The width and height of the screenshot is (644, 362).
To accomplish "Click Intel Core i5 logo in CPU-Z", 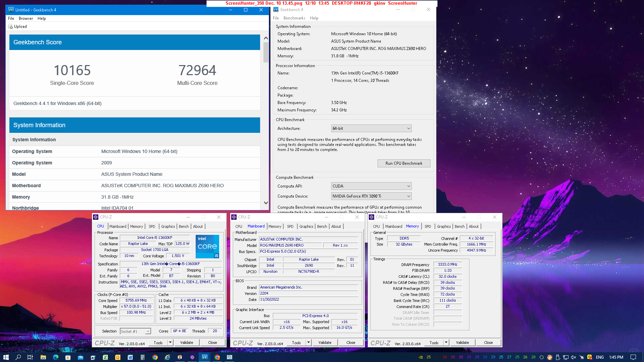I will point(207,247).
